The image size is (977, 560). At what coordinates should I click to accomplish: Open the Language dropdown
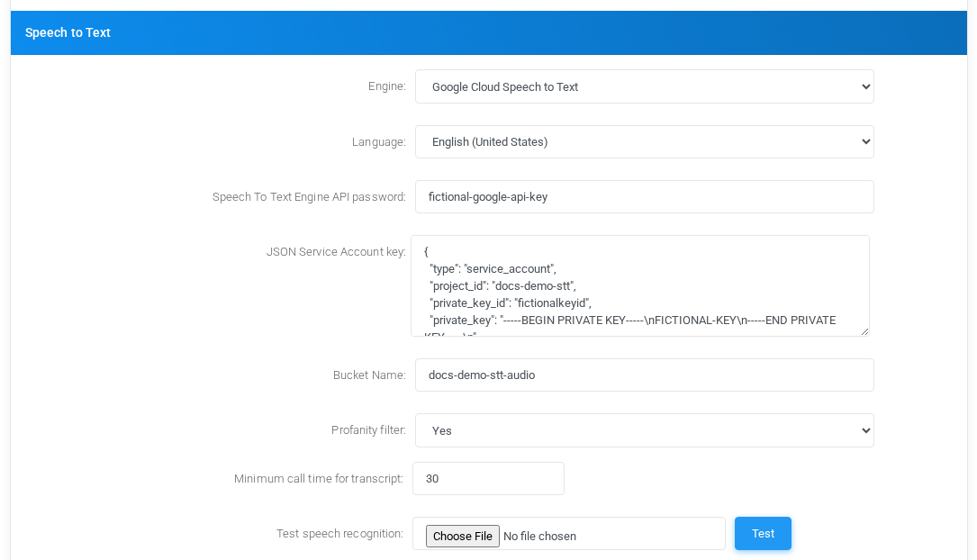[644, 142]
